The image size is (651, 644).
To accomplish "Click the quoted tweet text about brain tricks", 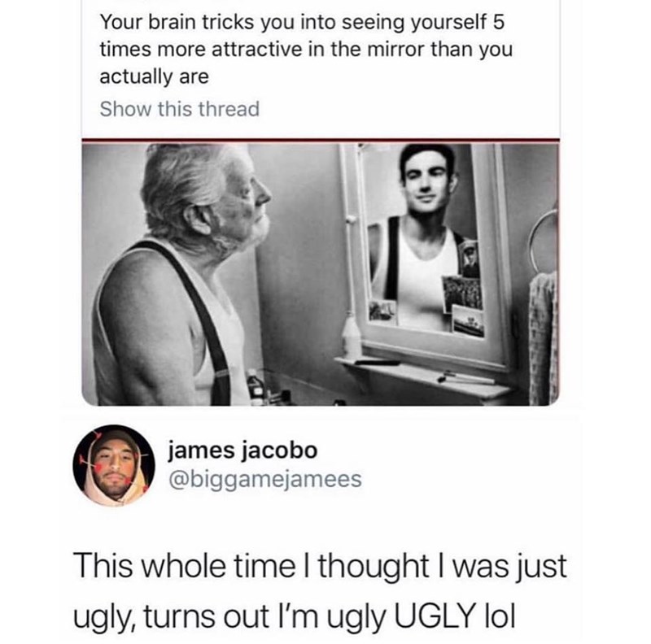I will (307, 49).
